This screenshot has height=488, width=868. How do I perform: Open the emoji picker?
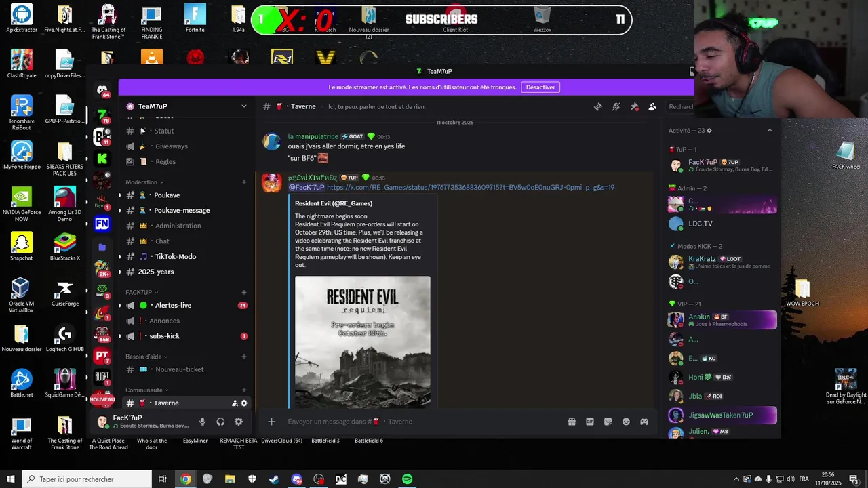tap(626, 422)
